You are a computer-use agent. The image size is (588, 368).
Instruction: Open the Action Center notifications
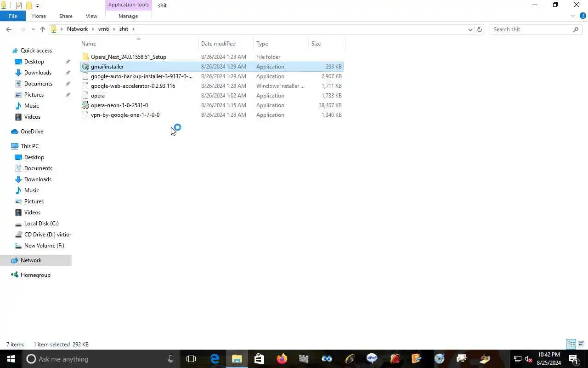574,359
